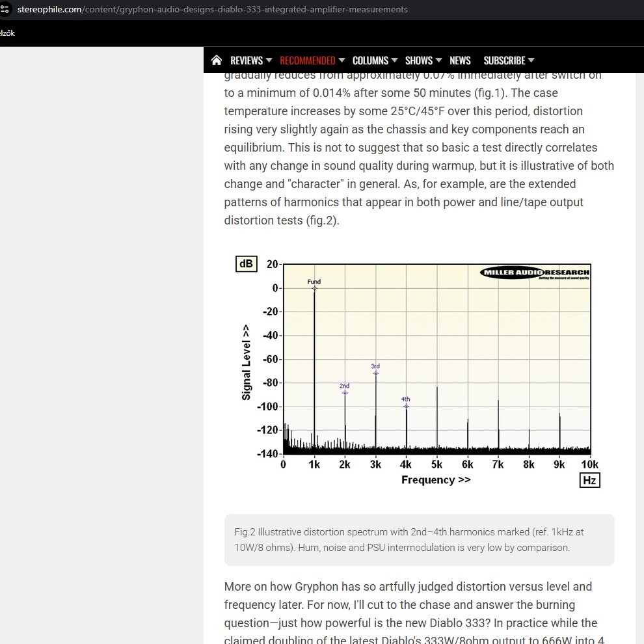
Task: Click the 'Fund' marker label in chart
Action: coord(314,282)
